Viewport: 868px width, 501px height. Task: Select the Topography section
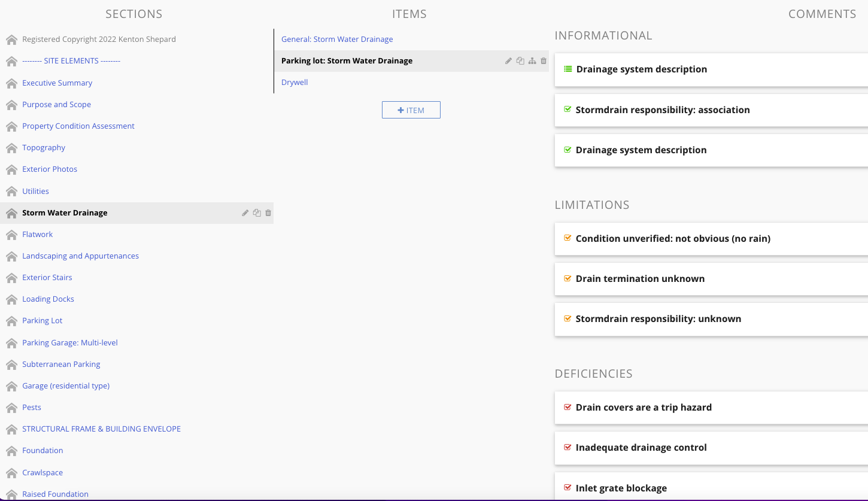(x=44, y=148)
